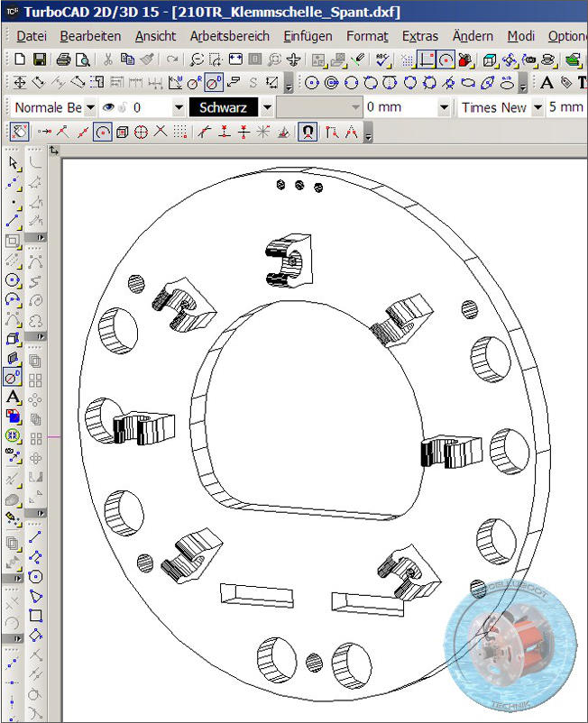Select the Line tool in left toolbar

click(13, 222)
